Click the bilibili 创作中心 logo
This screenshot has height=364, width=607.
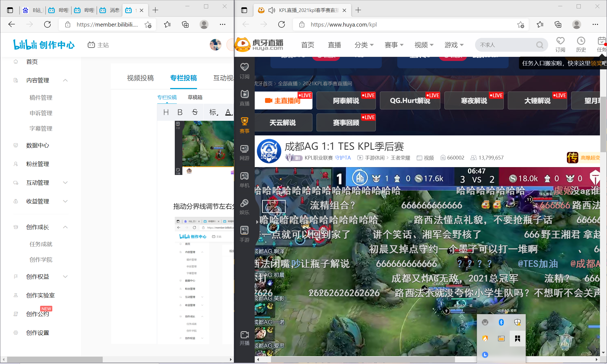tap(44, 45)
